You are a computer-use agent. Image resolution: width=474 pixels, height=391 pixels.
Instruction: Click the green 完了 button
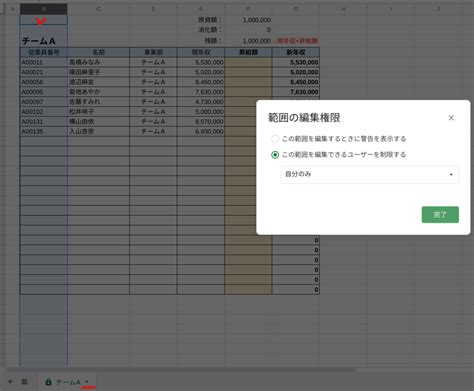tap(440, 215)
